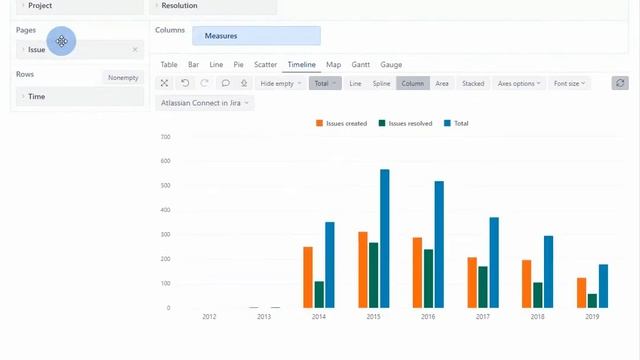The height and width of the screenshot is (360, 640).
Task: Maximize the report with the expand arrows icon
Action: click(164, 83)
